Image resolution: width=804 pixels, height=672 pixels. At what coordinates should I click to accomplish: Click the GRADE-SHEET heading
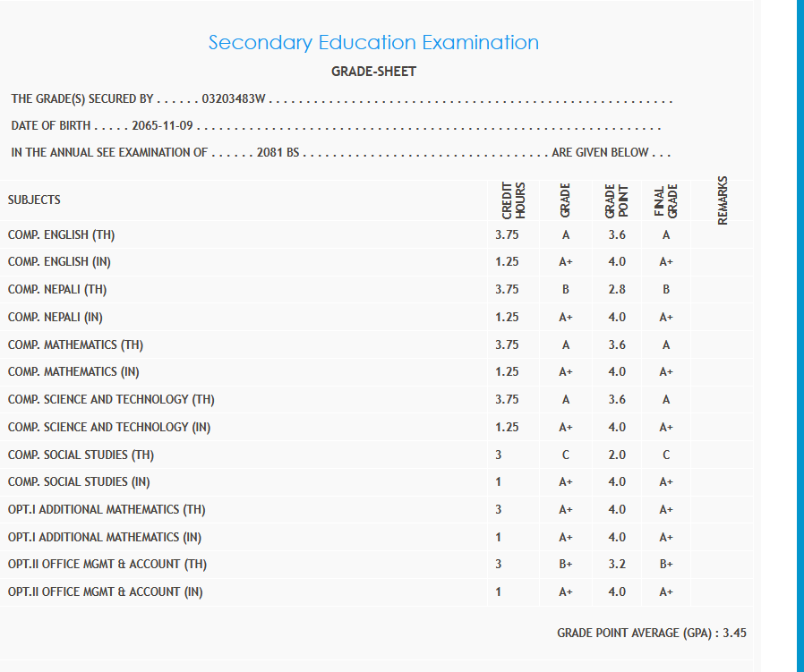pyautogui.click(x=373, y=72)
